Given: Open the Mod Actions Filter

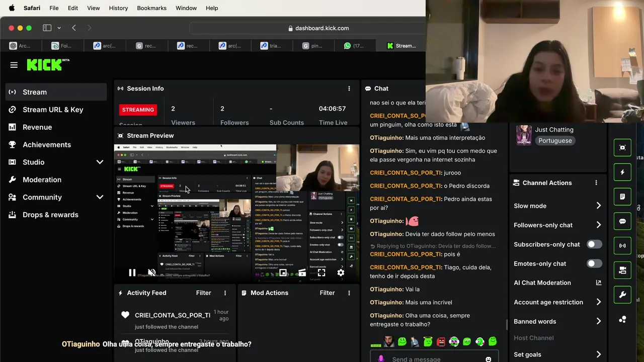Looking at the screenshot, I should [x=327, y=293].
